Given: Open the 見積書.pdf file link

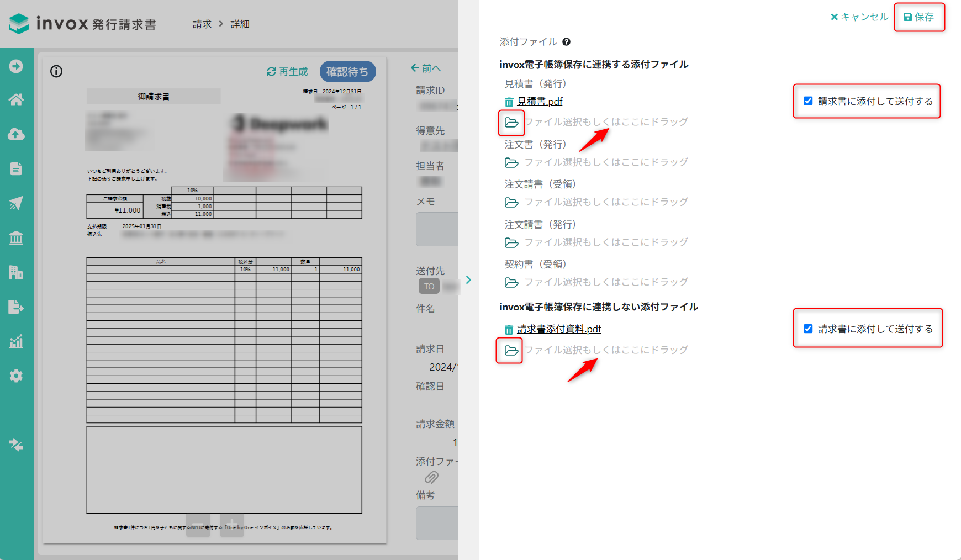Looking at the screenshot, I should 540,102.
